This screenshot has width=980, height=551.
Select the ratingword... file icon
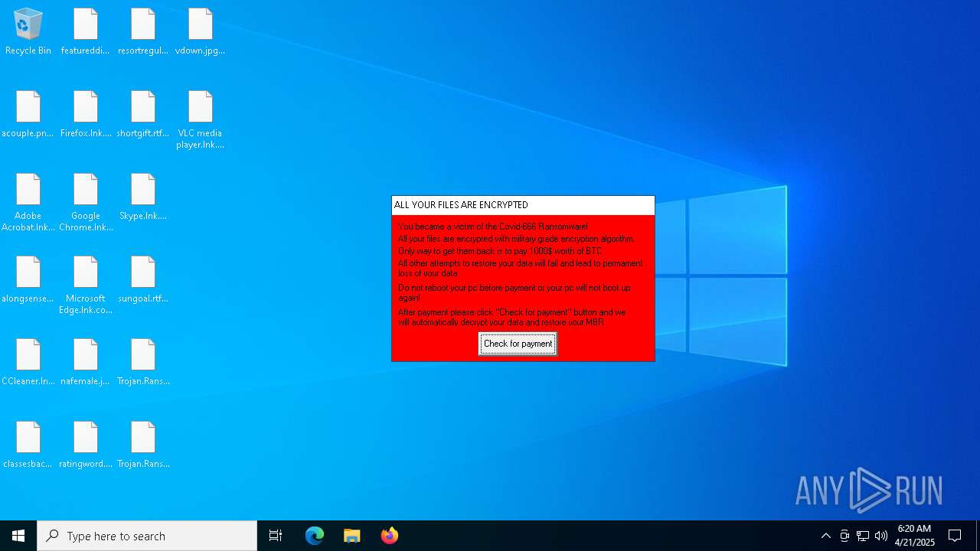[x=86, y=445]
